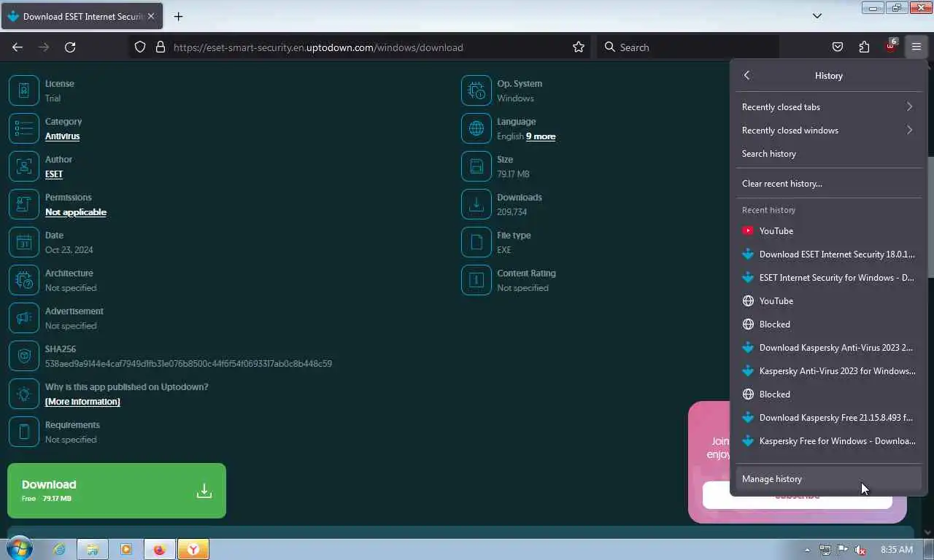Click the browser Back arrow
Viewport: 934px width, 560px height.
click(18, 47)
